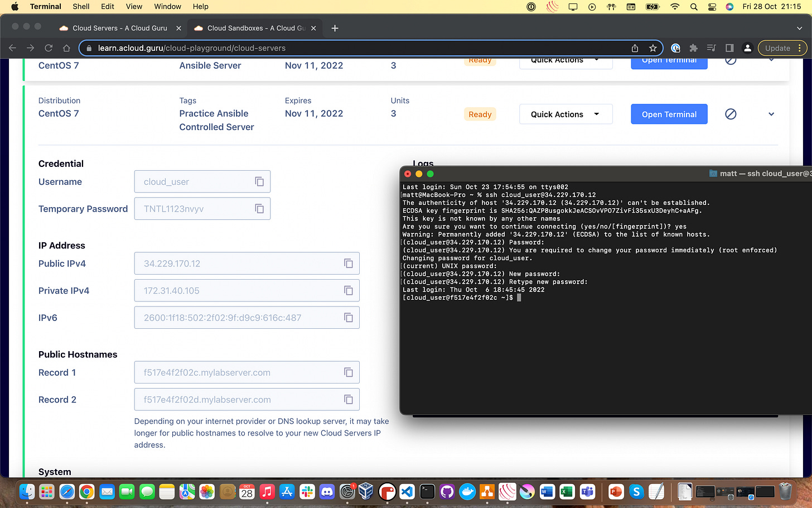This screenshot has height=508, width=812.
Task: Copy the Record 2 hostname
Action: coord(349,399)
